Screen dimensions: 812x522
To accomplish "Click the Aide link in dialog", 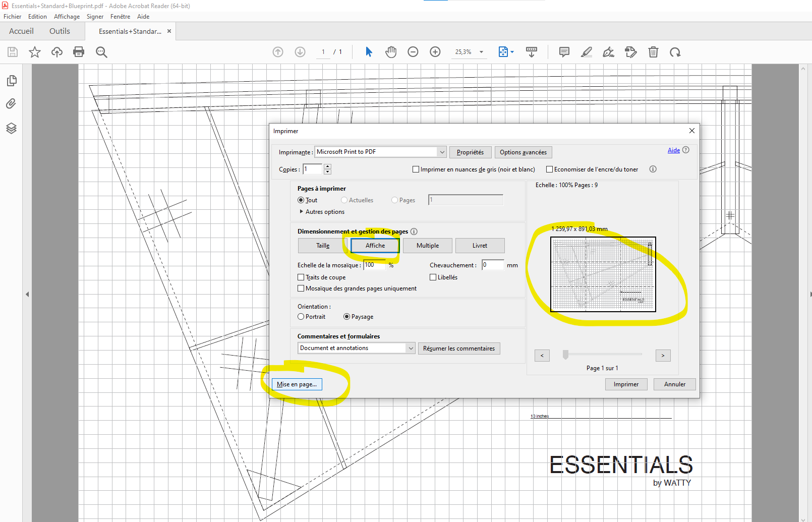I will click(x=674, y=150).
